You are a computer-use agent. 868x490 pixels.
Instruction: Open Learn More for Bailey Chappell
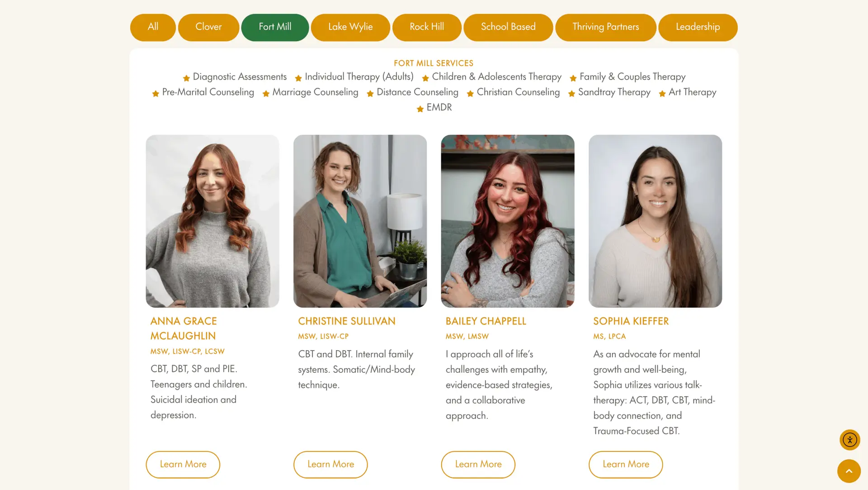478,464
